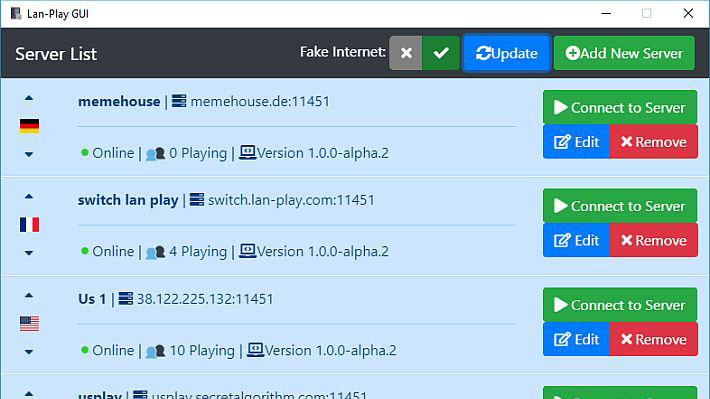Viewport: 710px width, 399px height.
Task: Click Add New Server
Action: 624,53
